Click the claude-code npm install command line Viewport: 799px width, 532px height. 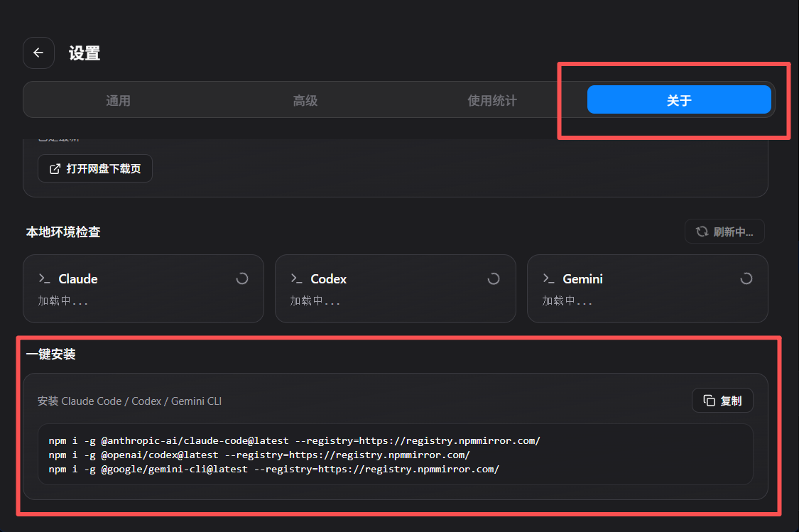point(294,440)
